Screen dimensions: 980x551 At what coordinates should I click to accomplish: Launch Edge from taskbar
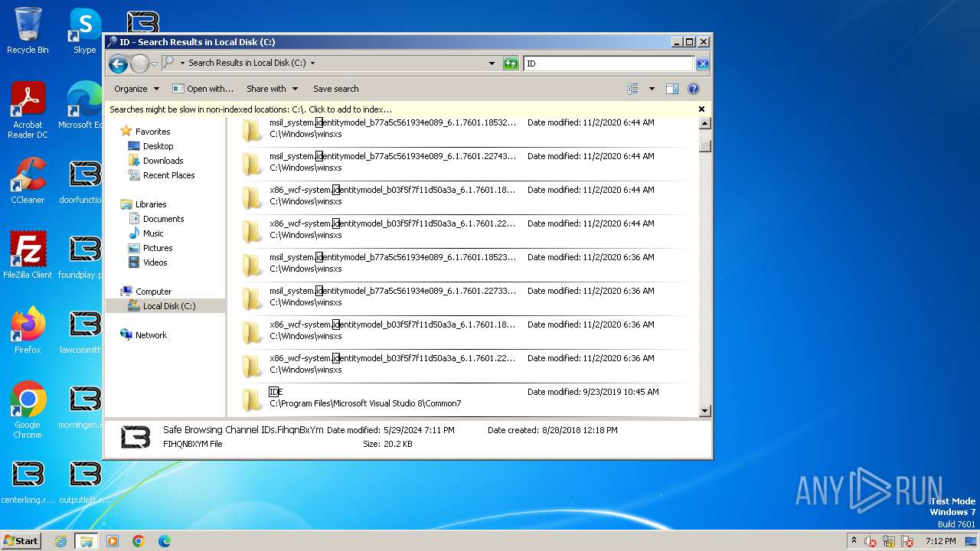pyautogui.click(x=164, y=541)
